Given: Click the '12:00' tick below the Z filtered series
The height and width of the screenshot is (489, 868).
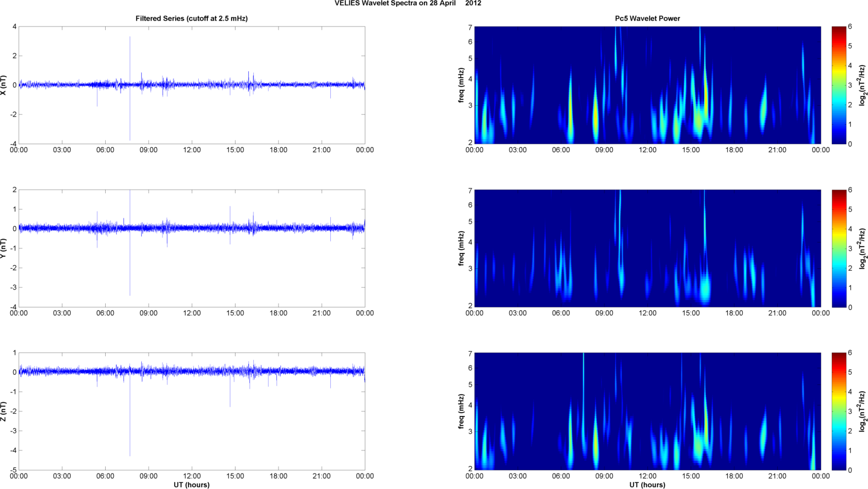Looking at the screenshot, I should (x=192, y=476).
